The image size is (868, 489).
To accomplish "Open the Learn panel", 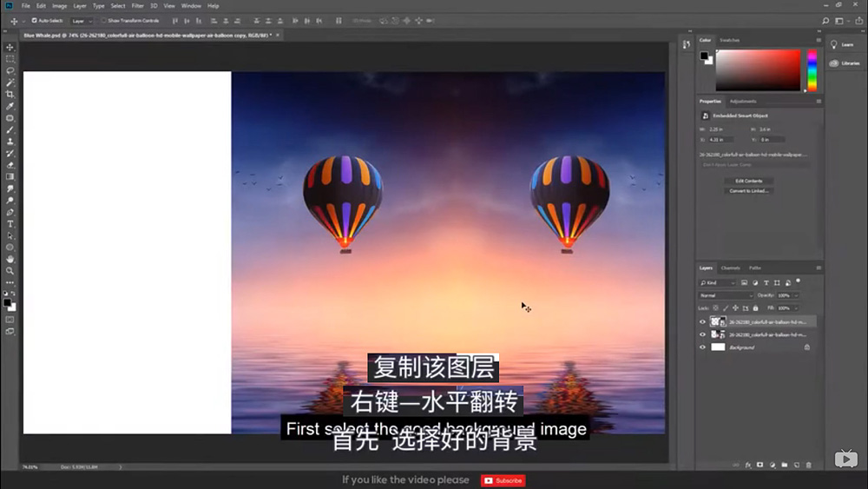I will pyautogui.click(x=845, y=45).
